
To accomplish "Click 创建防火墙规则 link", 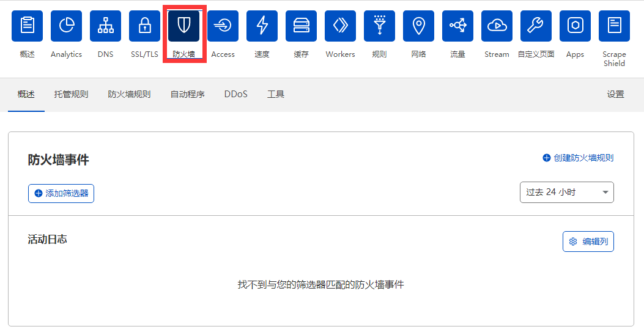I will 579,158.
